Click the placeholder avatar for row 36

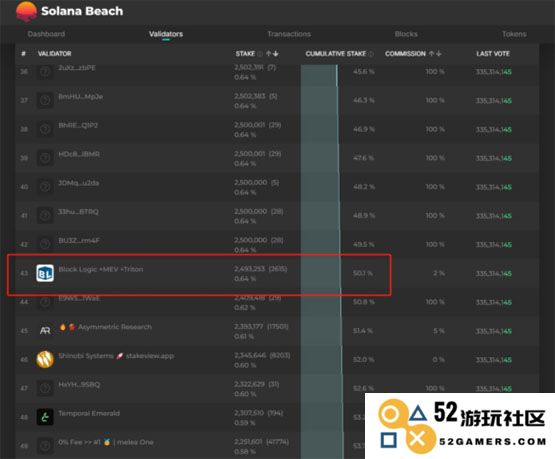pos(45,72)
